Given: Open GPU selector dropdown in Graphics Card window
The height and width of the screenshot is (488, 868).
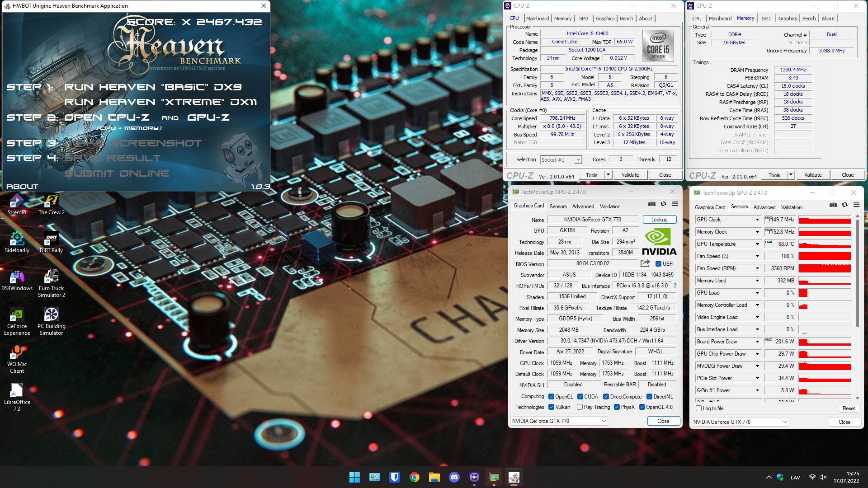Looking at the screenshot, I should [559, 421].
